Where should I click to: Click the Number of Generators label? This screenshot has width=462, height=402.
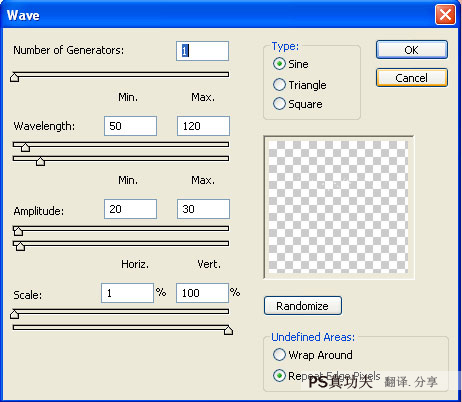coord(69,50)
